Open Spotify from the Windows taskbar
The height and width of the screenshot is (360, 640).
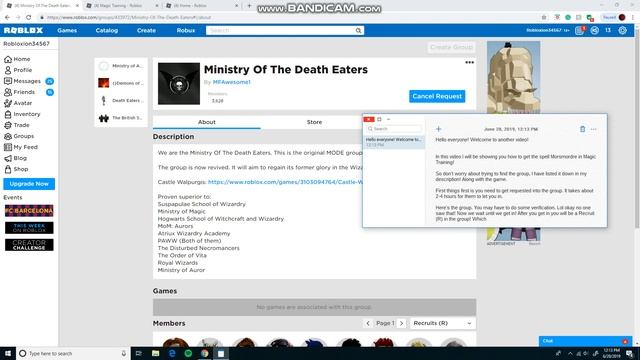188,353
